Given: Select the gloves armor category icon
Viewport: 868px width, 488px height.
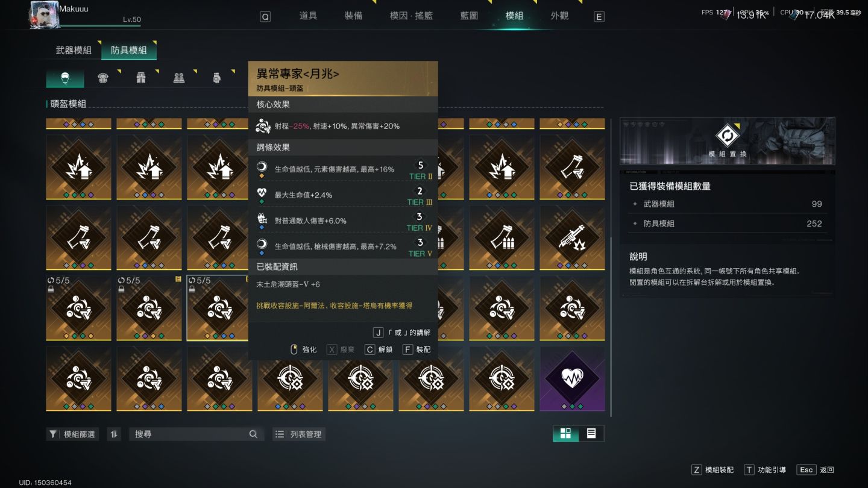Looking at the screenshot, I should (217, 78).
